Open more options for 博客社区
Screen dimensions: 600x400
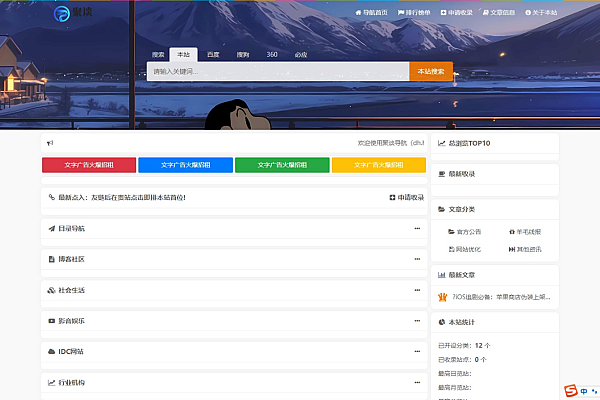pos(417,259)
